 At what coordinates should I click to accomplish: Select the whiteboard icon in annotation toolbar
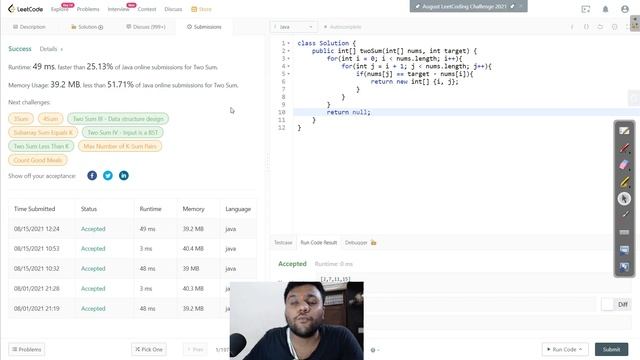point(624,131)
